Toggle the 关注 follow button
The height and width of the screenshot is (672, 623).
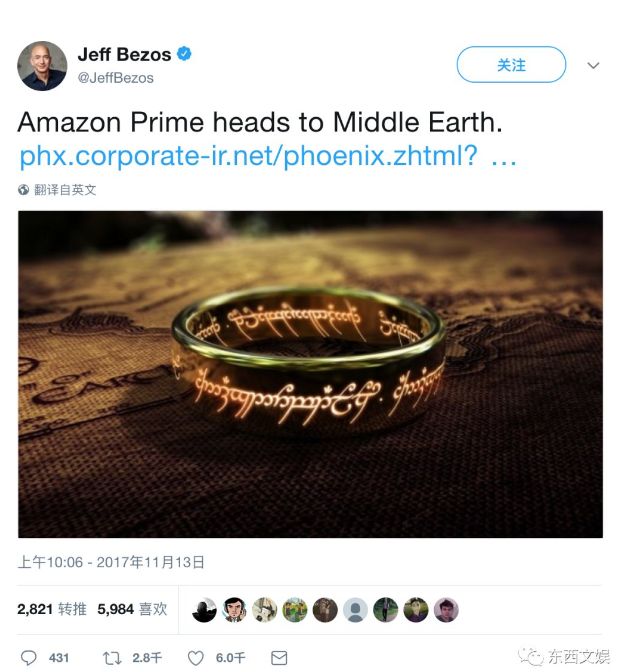(511, 65)
